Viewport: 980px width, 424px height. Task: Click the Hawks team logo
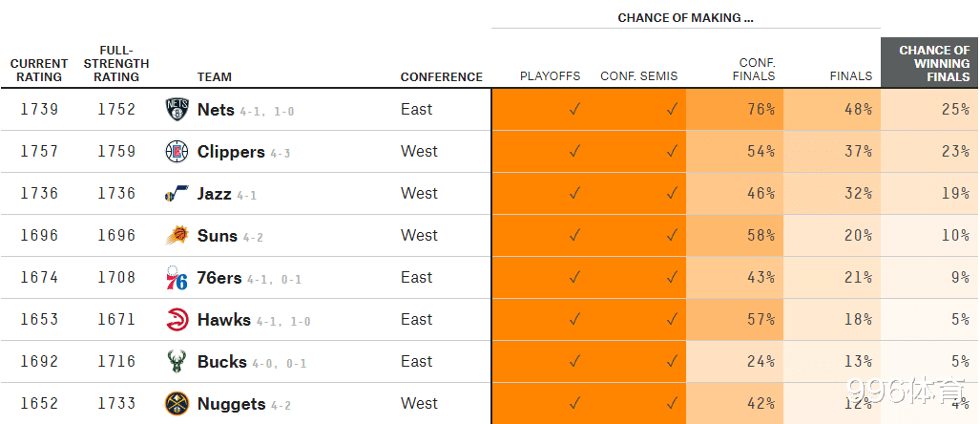[x=177, y=320]
